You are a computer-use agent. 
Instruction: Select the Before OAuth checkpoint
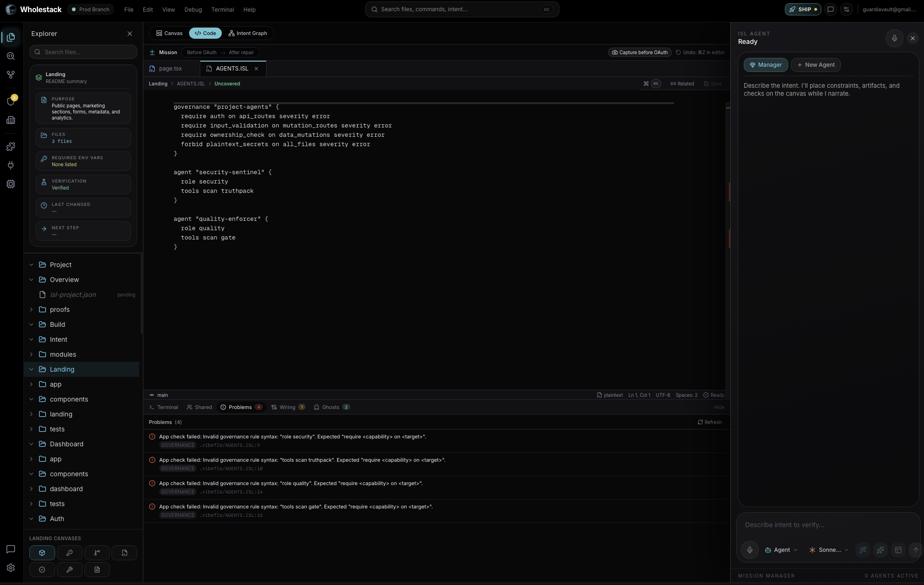(x=202, y=52)
